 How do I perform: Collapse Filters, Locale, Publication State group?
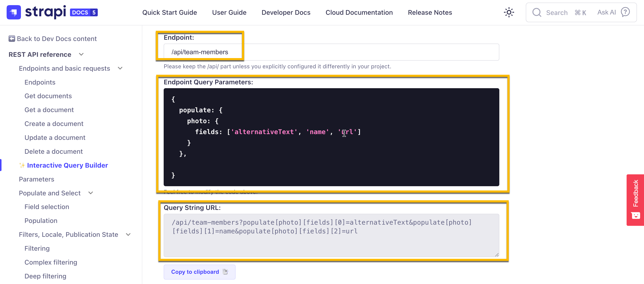(x=128, y=234)
